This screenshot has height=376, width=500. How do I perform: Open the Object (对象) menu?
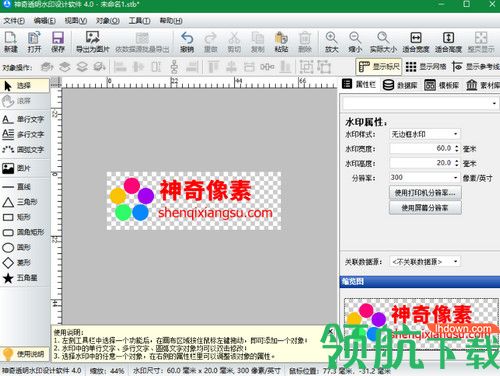(x=108, y=21)
